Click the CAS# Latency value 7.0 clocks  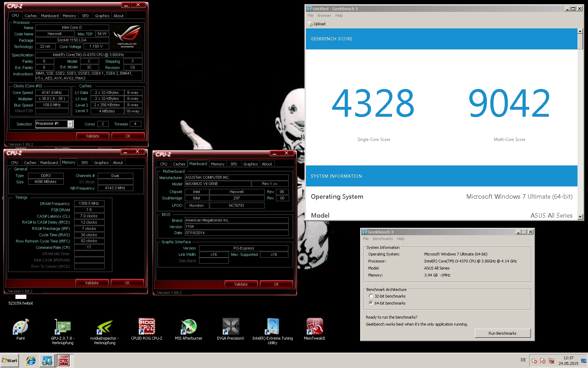[89, 216]
